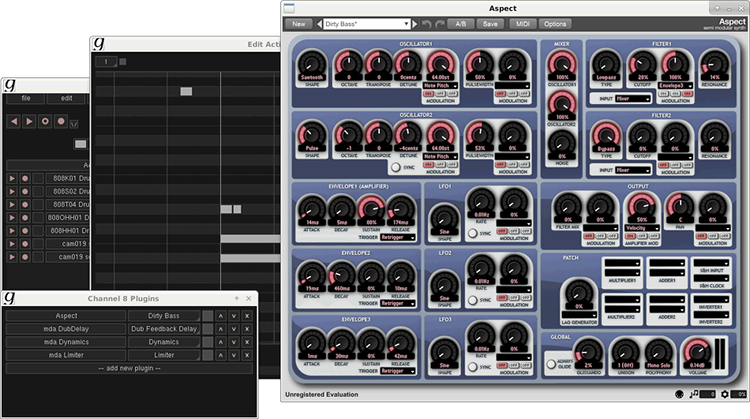This screenshot has width=750, height=419.
Task: Remove the mda Dynamics plugin
Action: point(247,342)
